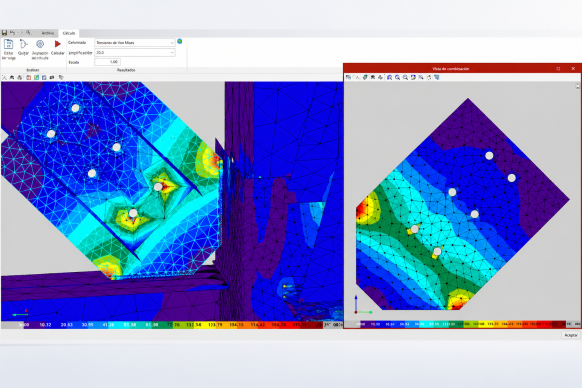Click the Editar icon in the ribbon
Image resolution: width=582 pixels, height=388 pixels.
[9, 44]
